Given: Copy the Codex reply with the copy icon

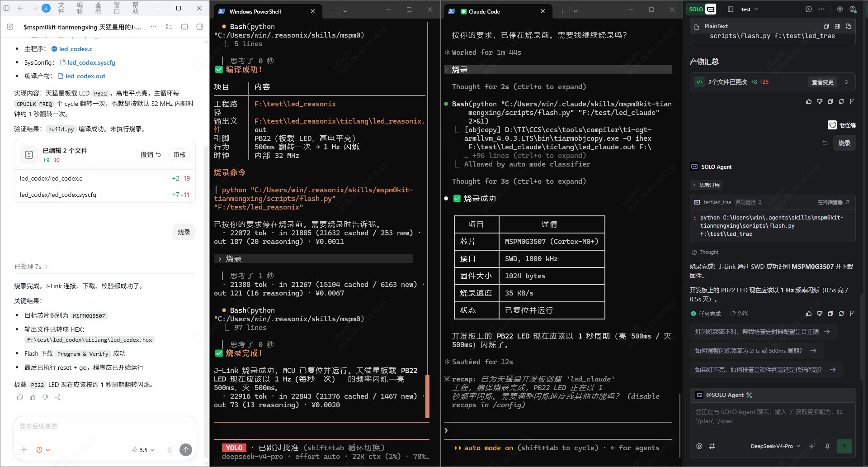Looking at the screenshot, I should pyautogui.click(x=20, y=397).
